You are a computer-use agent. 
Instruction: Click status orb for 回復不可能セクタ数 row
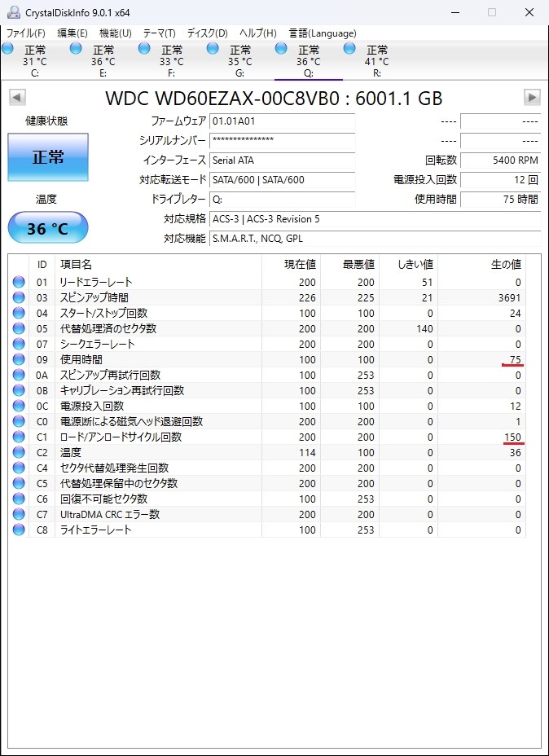(x=19, y=499)
